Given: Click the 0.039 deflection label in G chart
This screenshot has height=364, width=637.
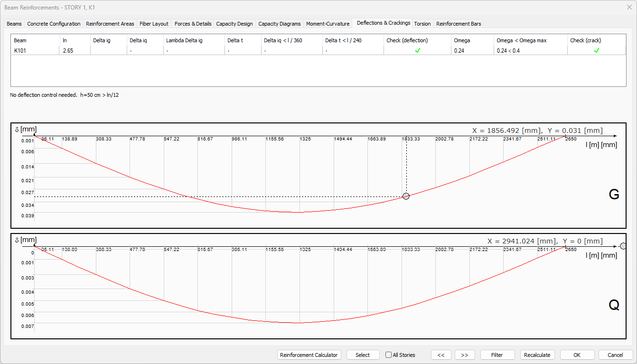Looking at the screenshot, I should (x=28, y=216).
